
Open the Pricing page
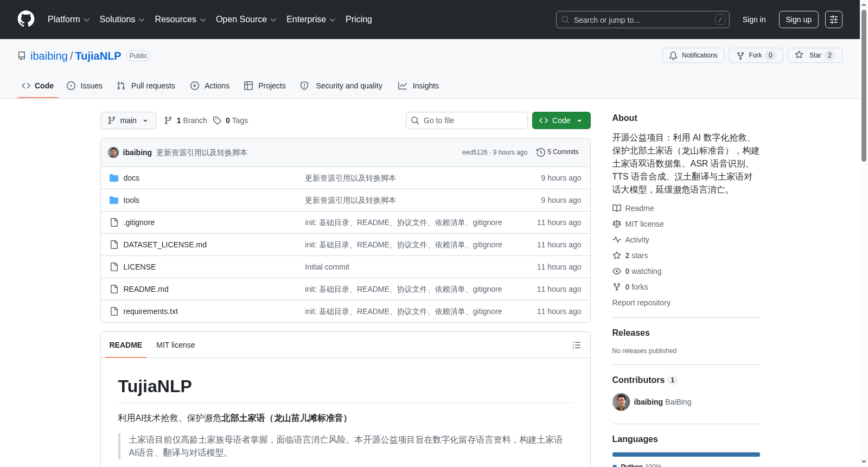(359, 20)
